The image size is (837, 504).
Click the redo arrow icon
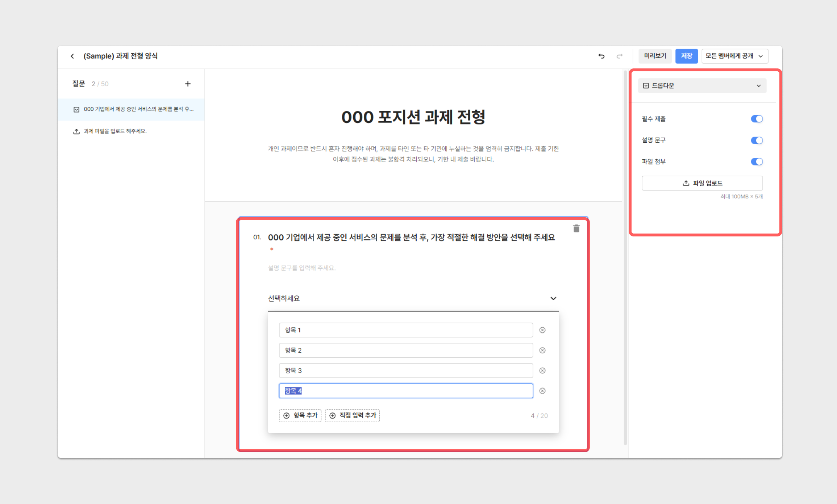pos(620,56)
